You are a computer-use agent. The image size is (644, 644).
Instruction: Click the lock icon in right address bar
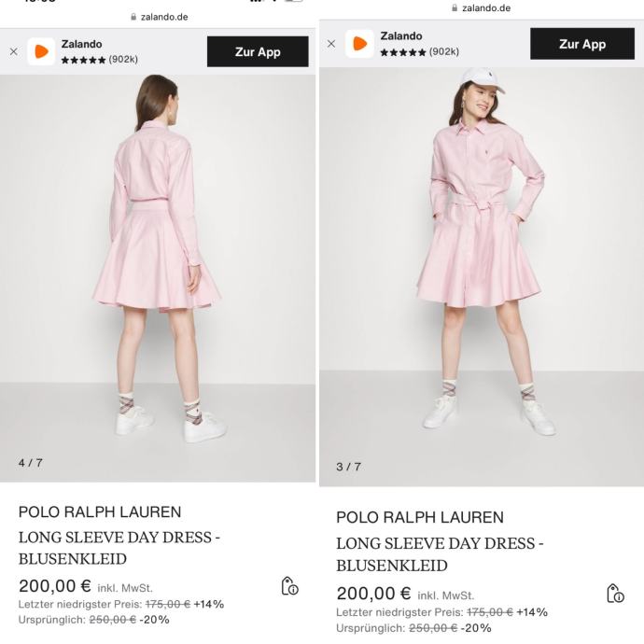455,8
